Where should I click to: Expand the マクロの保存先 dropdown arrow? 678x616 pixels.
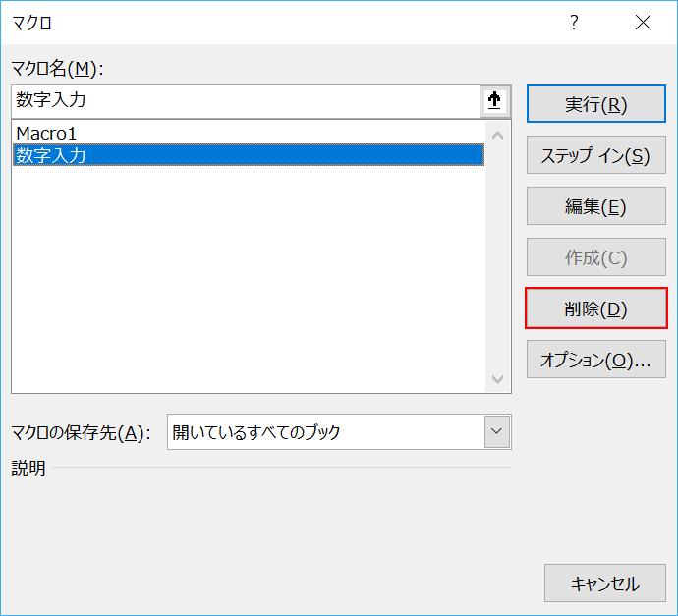[497, 431]
